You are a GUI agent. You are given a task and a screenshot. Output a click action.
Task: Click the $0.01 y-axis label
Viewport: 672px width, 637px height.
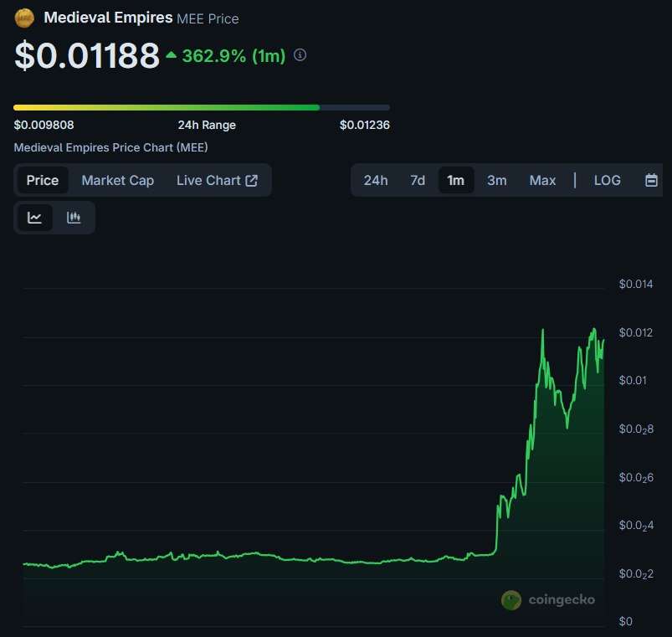point(633,380)
